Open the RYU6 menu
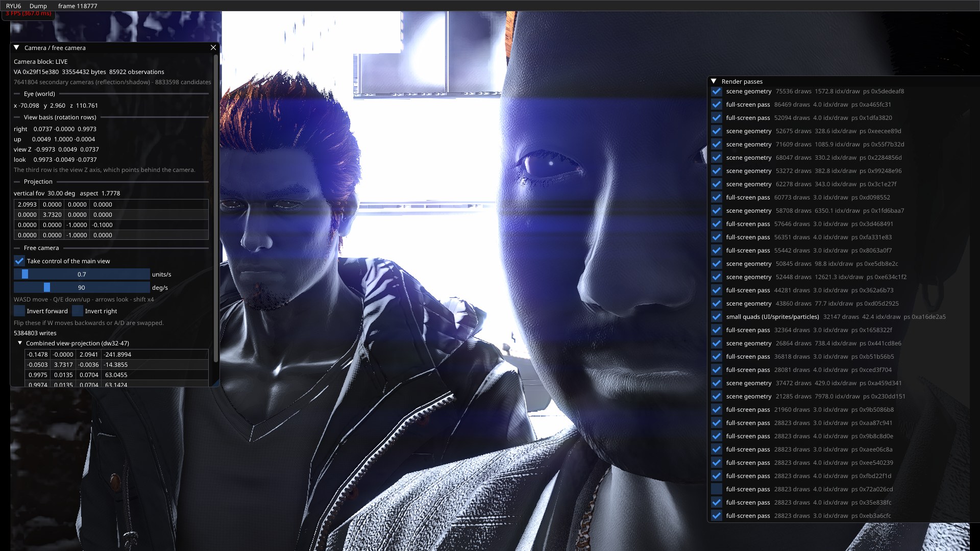The width and height of the screenshot is (980, 551). click(x=14, y=6)
